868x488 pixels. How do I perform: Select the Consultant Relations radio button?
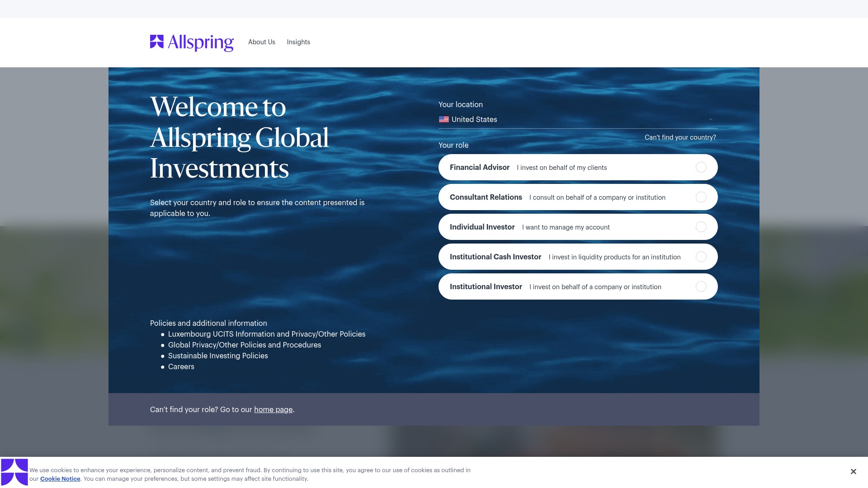[701, 197]
